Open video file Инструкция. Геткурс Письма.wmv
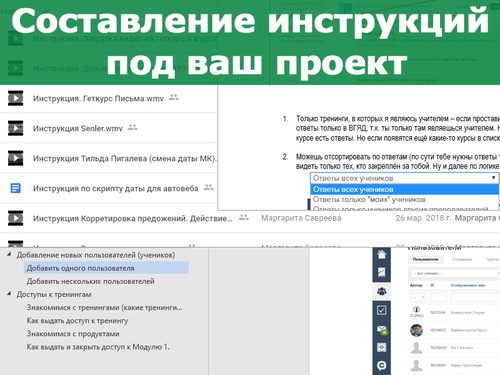Screen dimensions: 500x375 point(98,99)
